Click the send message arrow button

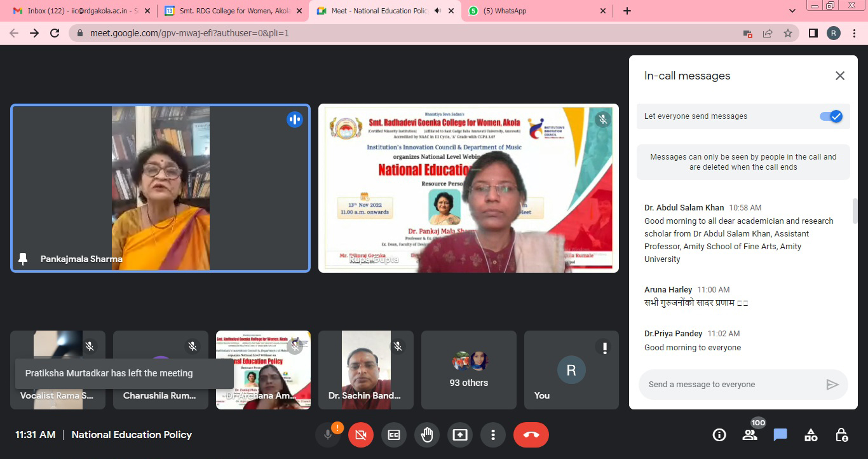click(x=832, y=385)
